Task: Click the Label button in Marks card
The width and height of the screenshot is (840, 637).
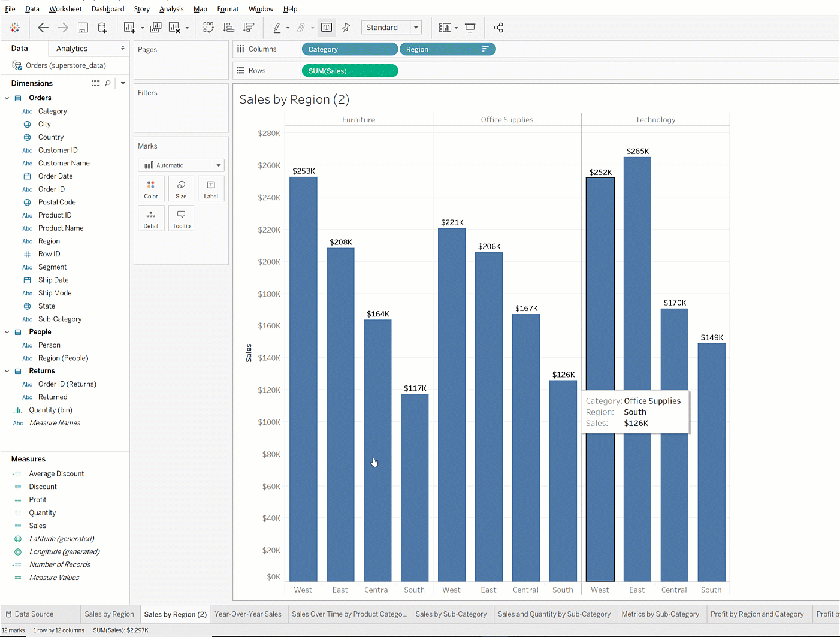Action: pos(211,189)
